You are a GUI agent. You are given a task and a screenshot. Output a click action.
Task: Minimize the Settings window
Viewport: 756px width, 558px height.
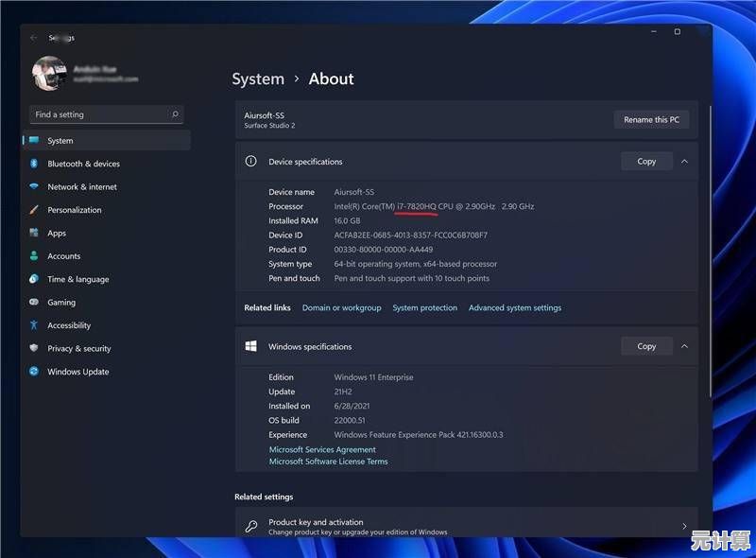pos(654,32)
